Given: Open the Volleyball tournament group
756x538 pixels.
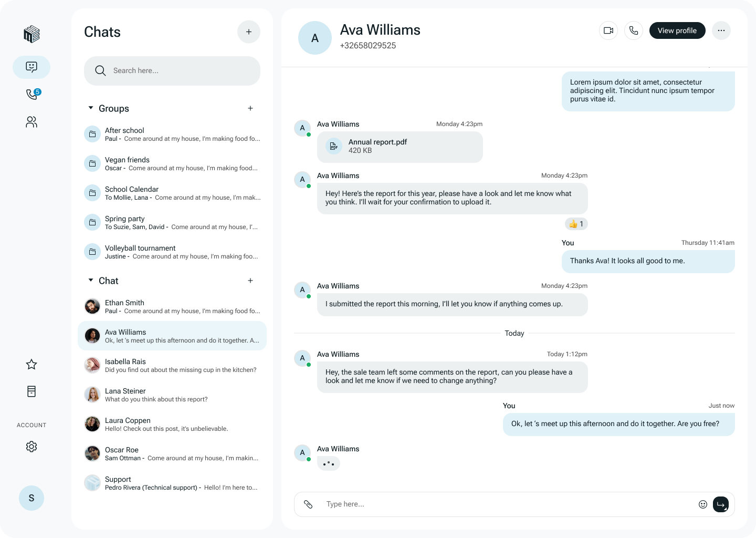Looking at the screenshot, I should click(172, 252).
